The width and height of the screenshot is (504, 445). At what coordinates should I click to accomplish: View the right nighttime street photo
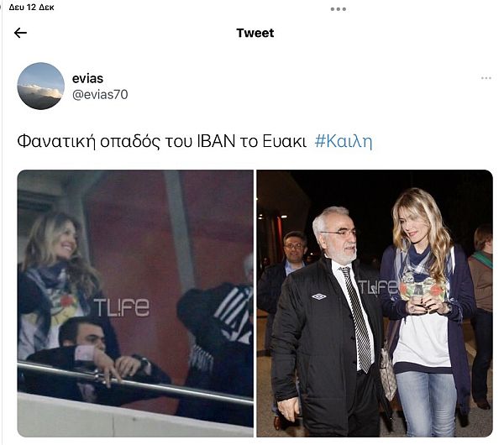tap(375, 303)
